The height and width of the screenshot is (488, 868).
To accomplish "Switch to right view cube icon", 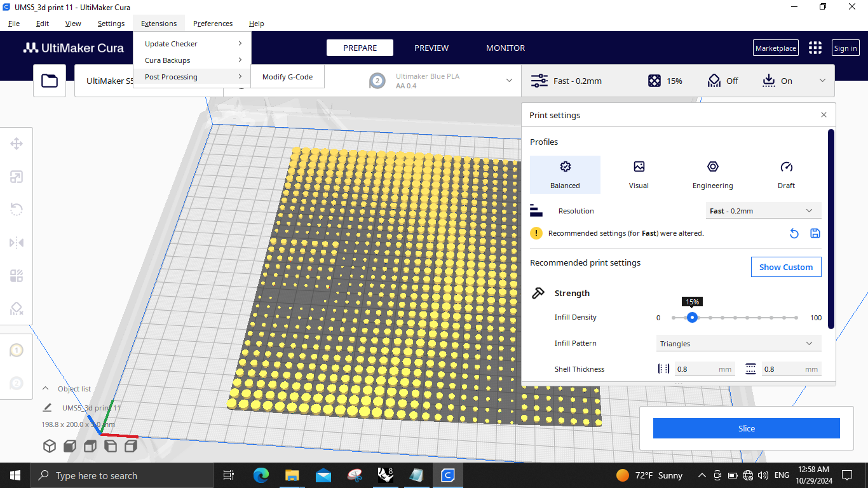I will tap(131, 446).
